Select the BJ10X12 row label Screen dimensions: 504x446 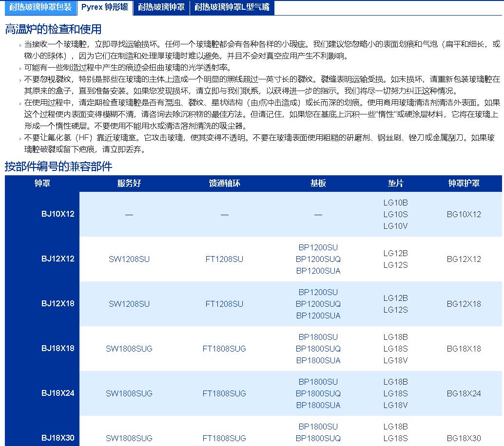click(x=58, y=214)
